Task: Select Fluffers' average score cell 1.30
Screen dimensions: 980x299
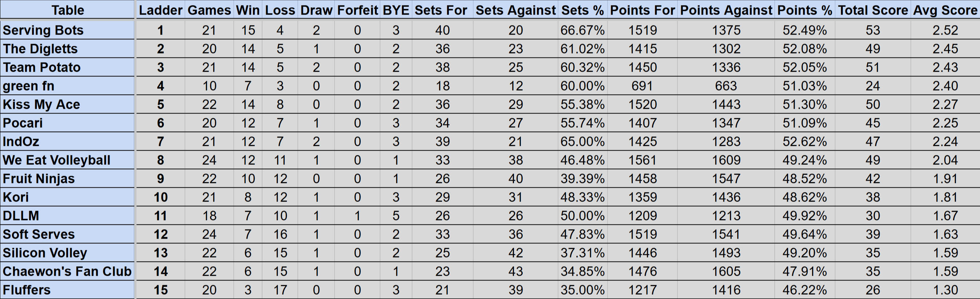Action: pyautogui.click(x=945, y=290)
